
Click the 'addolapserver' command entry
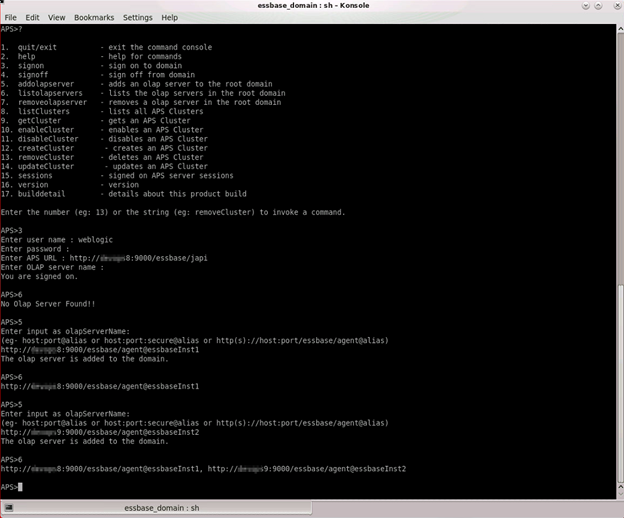click(x=46, y=84)
